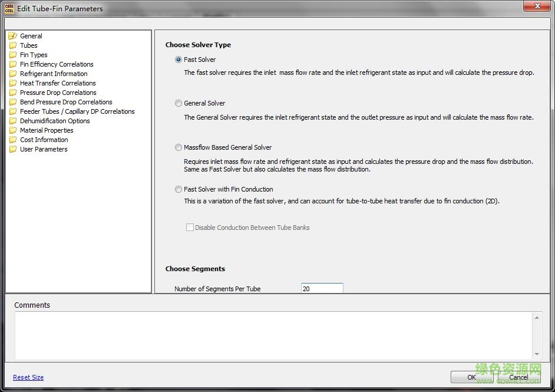Click the OK button
This screenshot has width=555, height=392.
click(472, 377)
